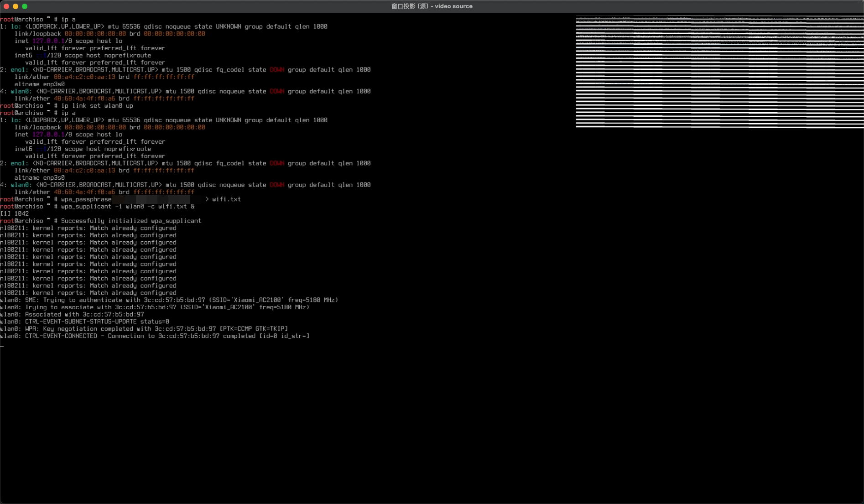The height and width of the screenshot is (504, 864).
Task: Click the background job line '[1] 1042'
Action: coord(15,214)
